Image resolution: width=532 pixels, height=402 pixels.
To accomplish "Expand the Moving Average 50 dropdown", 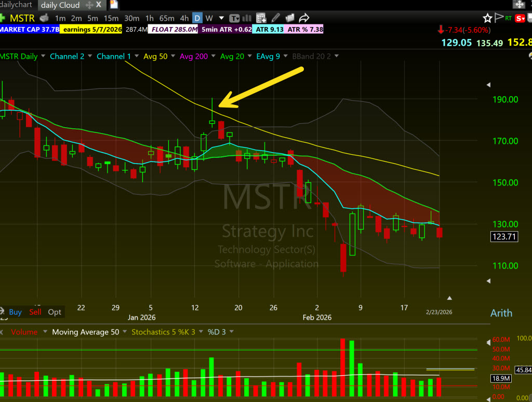I will (x=125, y=331).
